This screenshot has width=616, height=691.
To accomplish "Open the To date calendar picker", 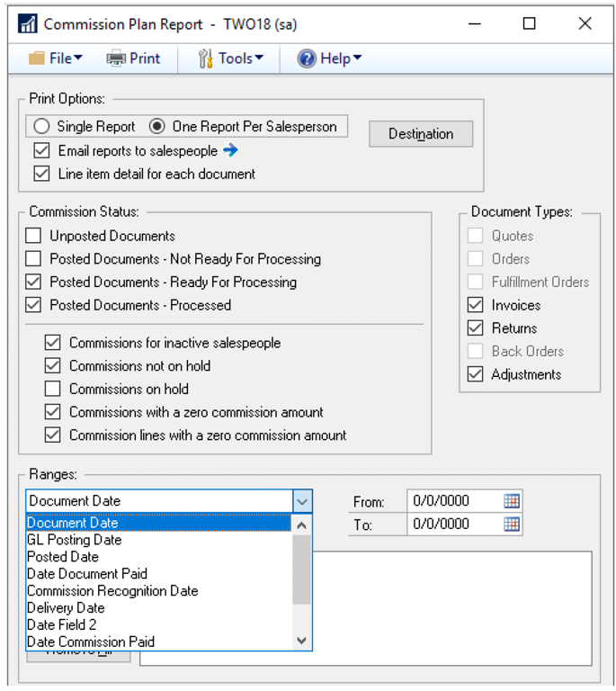I will (512, 524).
